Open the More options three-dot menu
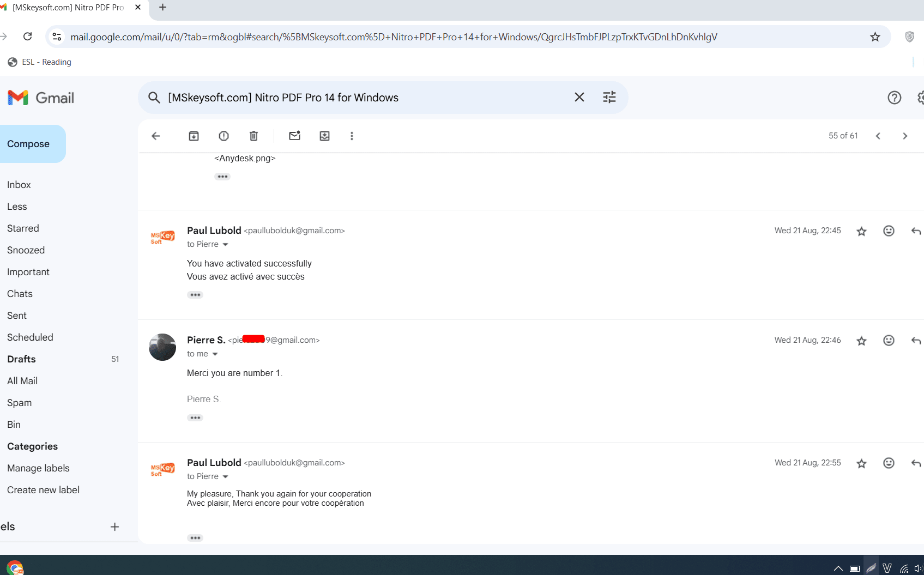This screenshot has height=575, width=924. [x=352, y=136]
